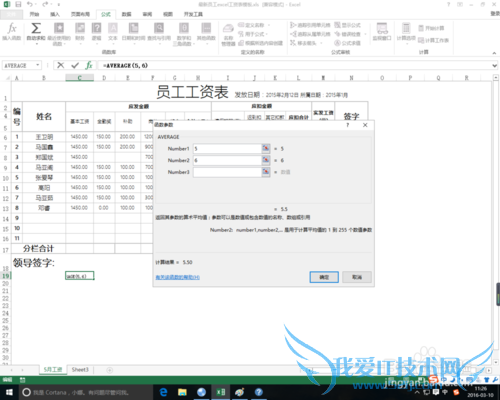Viewport: 500px width, 400px height.
Task: Open the Lookup & Reference functions icon
Action: tap(159, 32)
